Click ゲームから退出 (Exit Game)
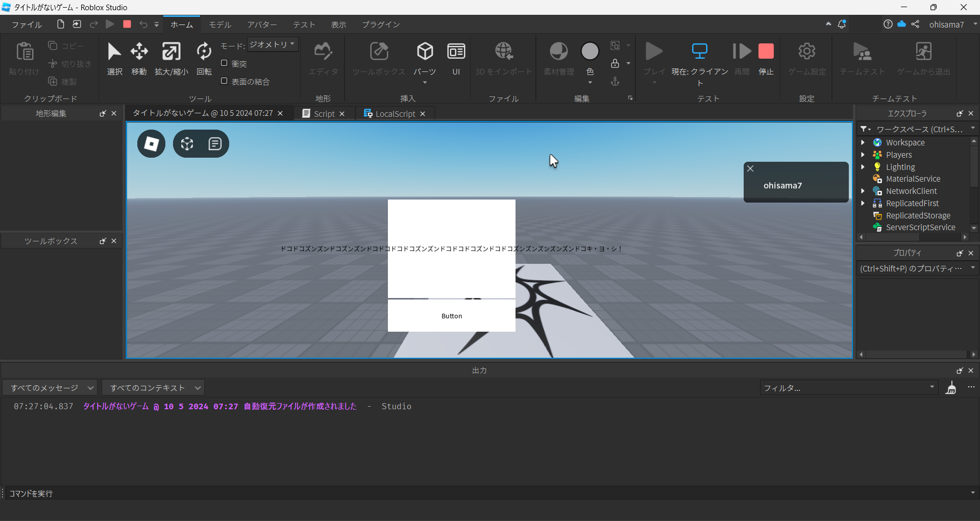The height and width of the screenshot is (521, 980). tap(924, 59)
